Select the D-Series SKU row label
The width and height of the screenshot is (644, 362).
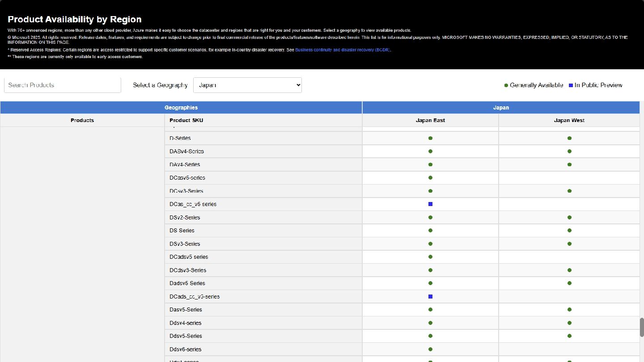coord(180,138)
